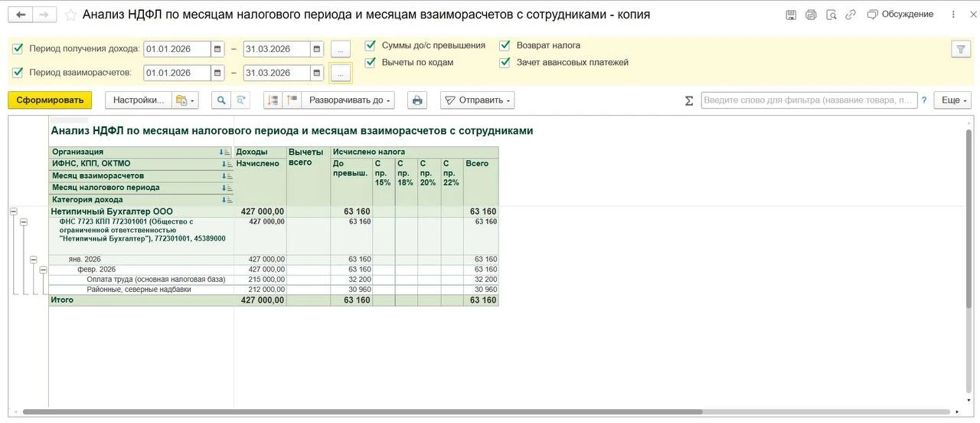The width and height of the screenshot is (980, 423).
Task: Edit the settlements period end date field
Action: (276, 73)
